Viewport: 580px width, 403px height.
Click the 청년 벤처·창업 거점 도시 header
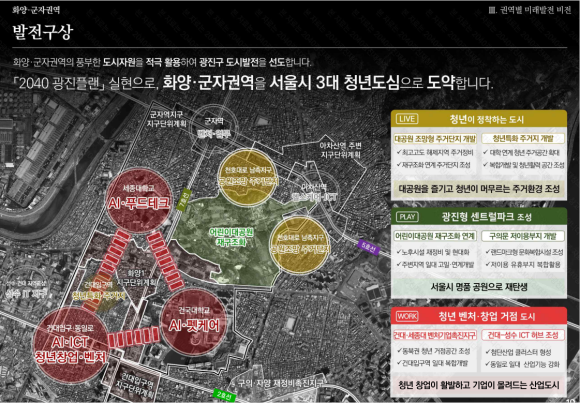click(486, 316)
